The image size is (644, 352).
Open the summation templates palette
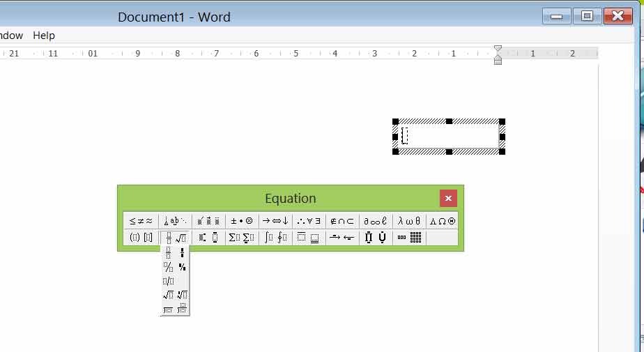(x=240, y=238)
